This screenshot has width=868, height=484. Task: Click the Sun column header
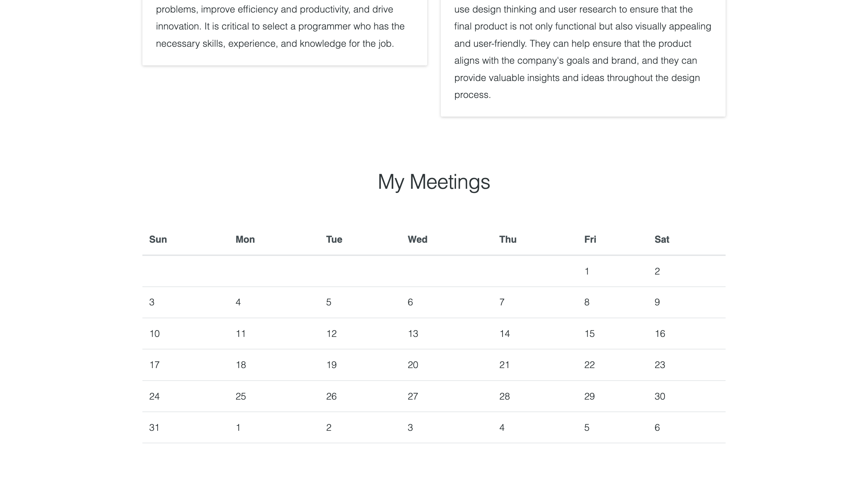pyautogui.click(x=158, y=239)
